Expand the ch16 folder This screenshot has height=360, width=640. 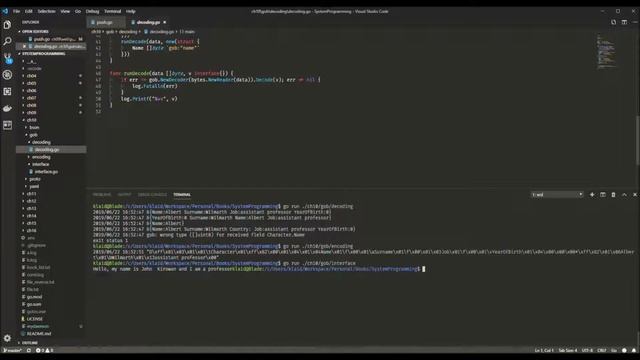pyautogui.click(x=31, y=231)
